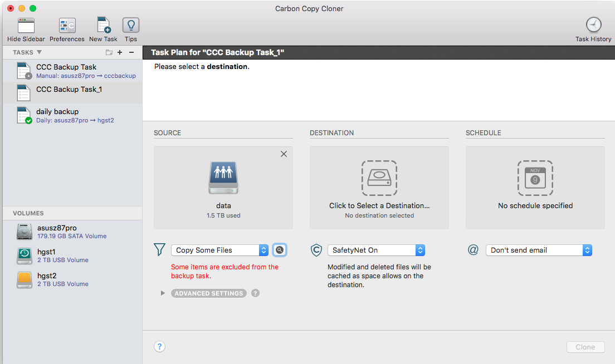The height and width of the screenshot is (364, 615).
Task: Remove the task with the minus icon
Action: coord(131,52)
